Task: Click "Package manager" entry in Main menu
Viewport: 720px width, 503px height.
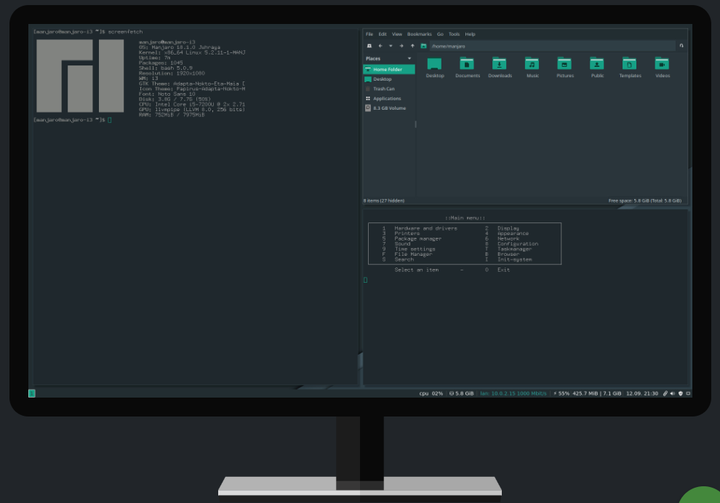Action: (x=417, y=239)
